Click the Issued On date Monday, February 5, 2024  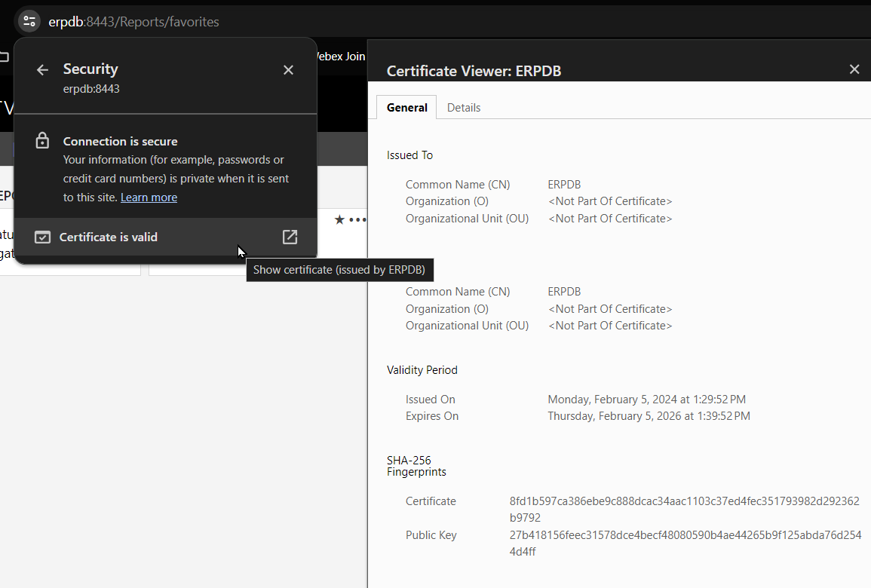tap(646, 400)
